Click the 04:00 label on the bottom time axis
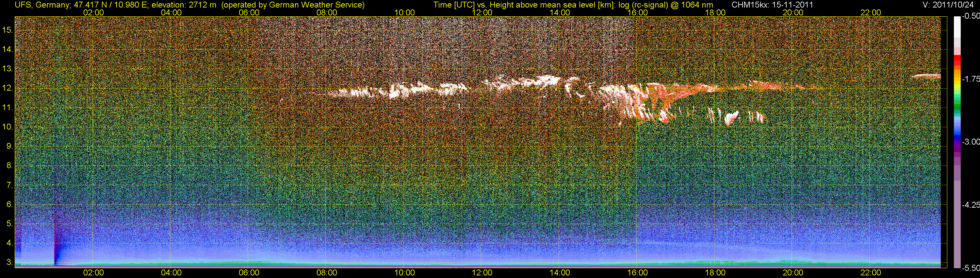 coord(171,273)
